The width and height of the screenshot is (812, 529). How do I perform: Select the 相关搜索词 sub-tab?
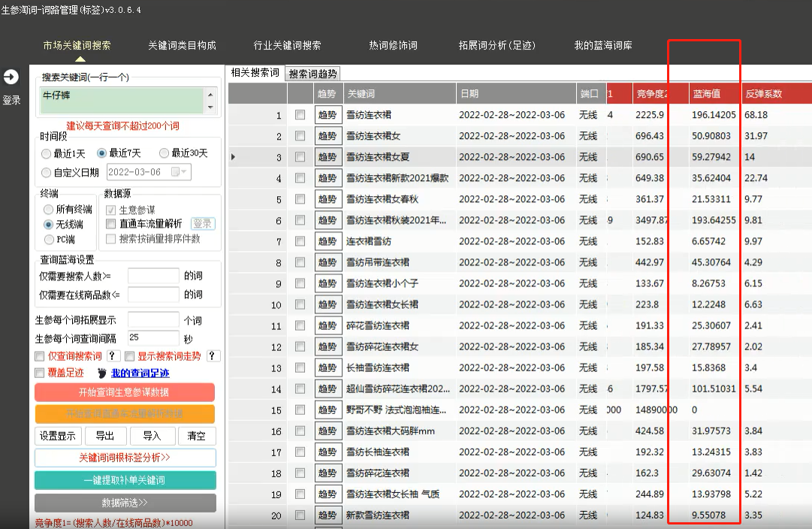[255, 73]
